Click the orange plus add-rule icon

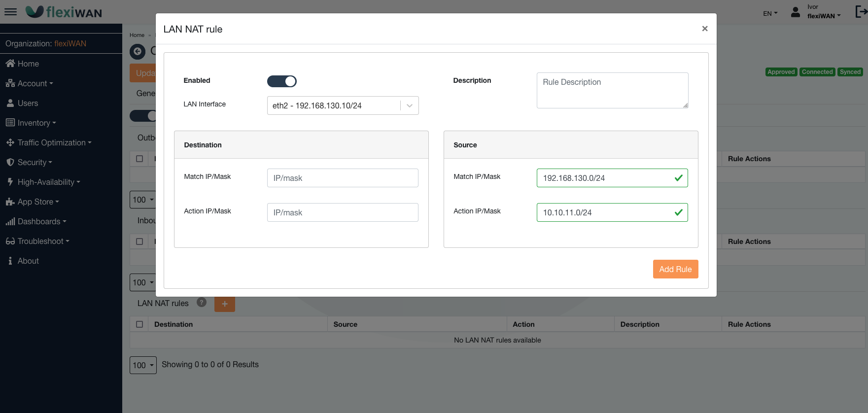[x=224, y=304]
